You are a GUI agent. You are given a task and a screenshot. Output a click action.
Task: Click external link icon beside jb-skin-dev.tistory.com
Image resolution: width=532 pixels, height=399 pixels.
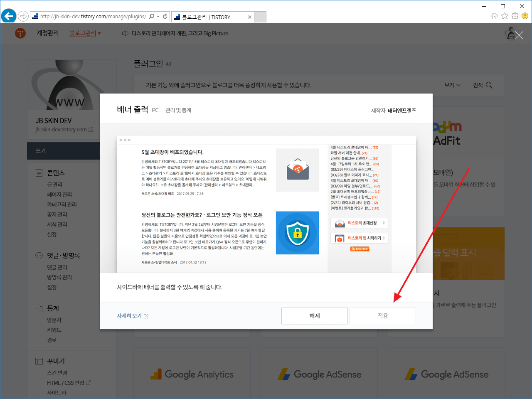click(x=91, y=130)
